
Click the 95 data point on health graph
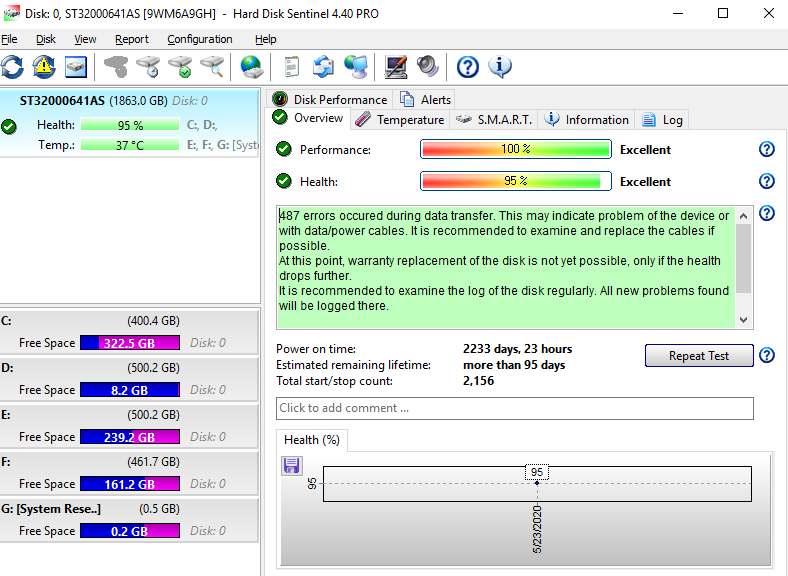[537, 483]
